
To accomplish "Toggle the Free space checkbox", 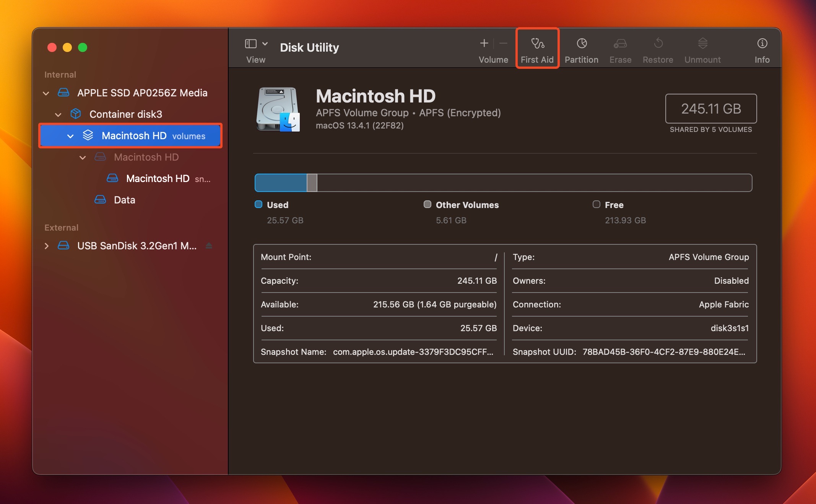I will pyautogui.click(x=596, y=204).
